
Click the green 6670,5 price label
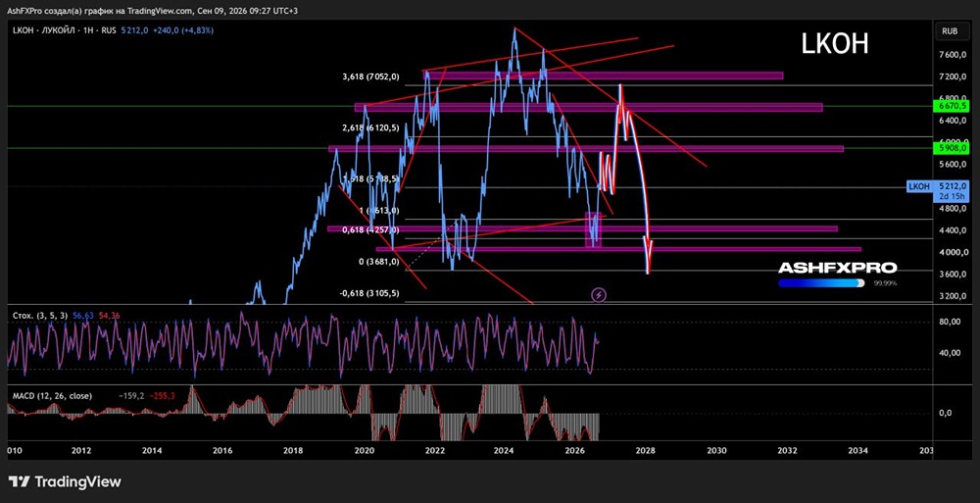pyautogui.click(x=950, y=106)
